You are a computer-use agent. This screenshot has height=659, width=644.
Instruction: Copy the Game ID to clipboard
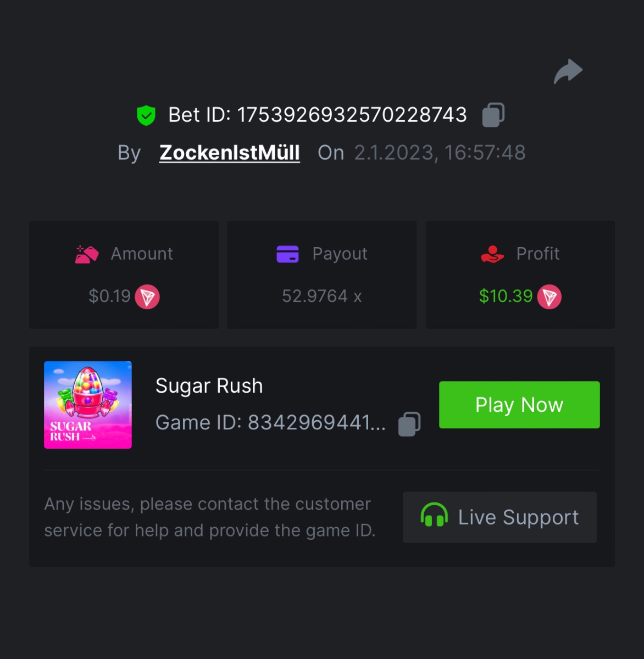(409, 424)
